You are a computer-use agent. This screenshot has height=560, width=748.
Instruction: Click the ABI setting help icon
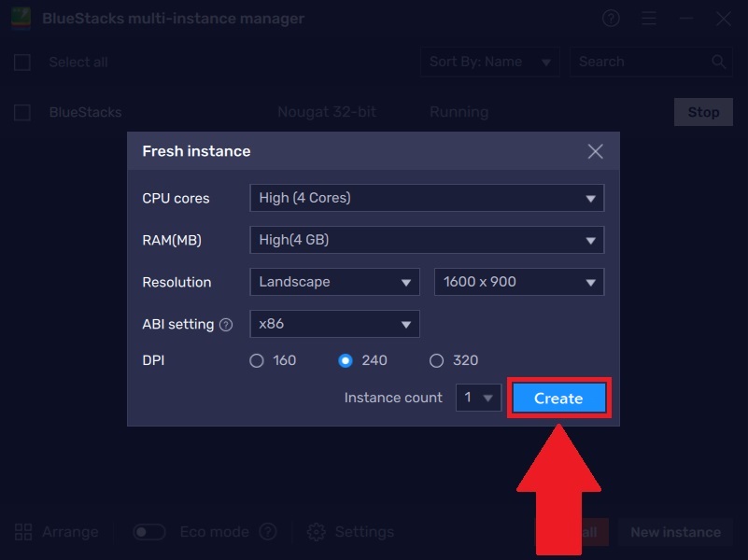click(x=226, y=325)
